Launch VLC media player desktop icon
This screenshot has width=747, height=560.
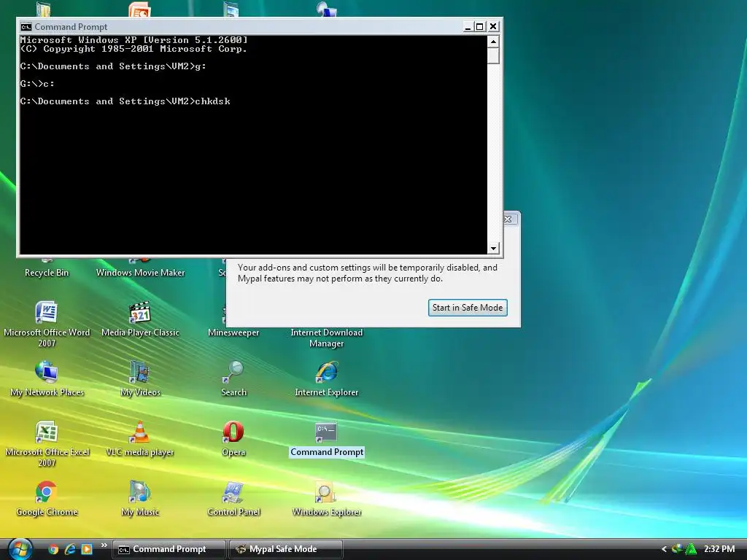click(x=139, y=432)
